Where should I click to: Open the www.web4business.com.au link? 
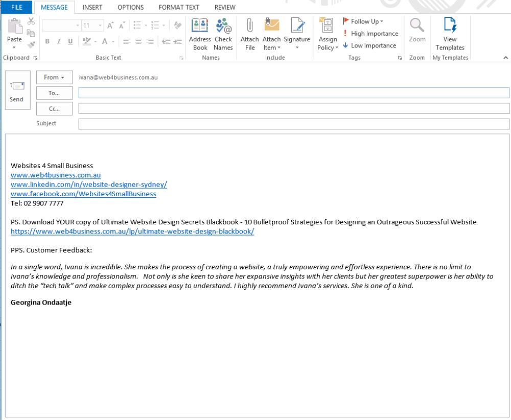(56, 175)
